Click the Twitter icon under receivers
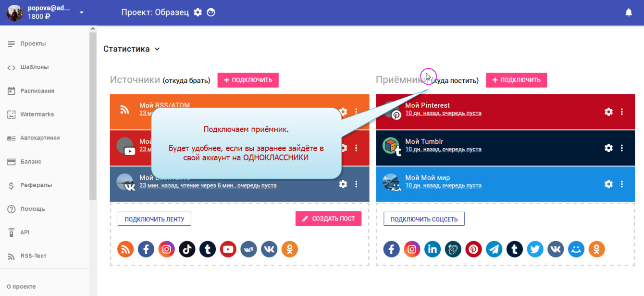The image size is (644, 296). (x=535, y=249)
